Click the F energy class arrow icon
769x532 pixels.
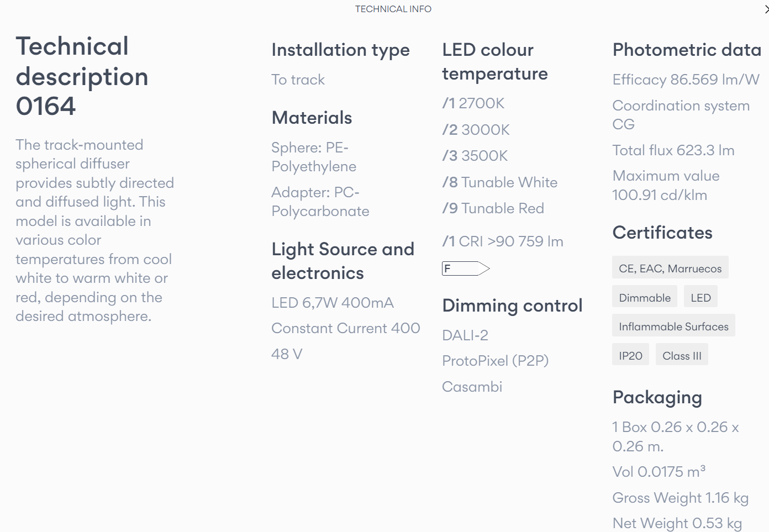[466, 268]
